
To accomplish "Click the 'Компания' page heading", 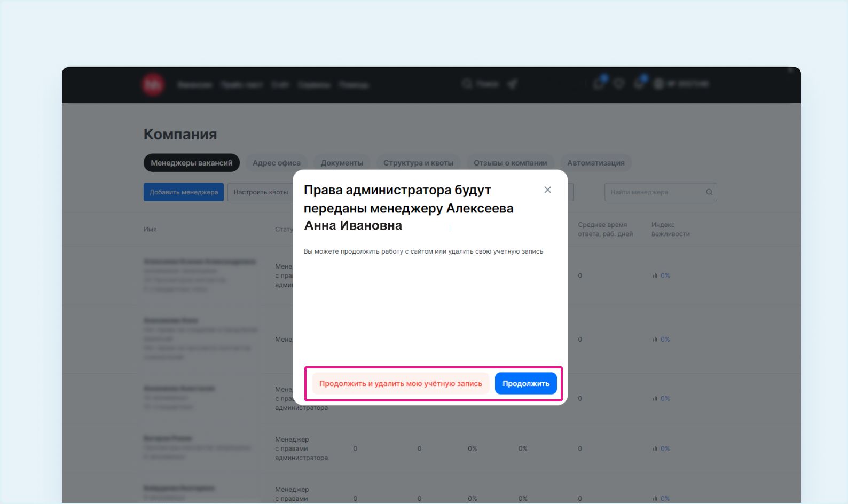I will [x=180, y=134].
